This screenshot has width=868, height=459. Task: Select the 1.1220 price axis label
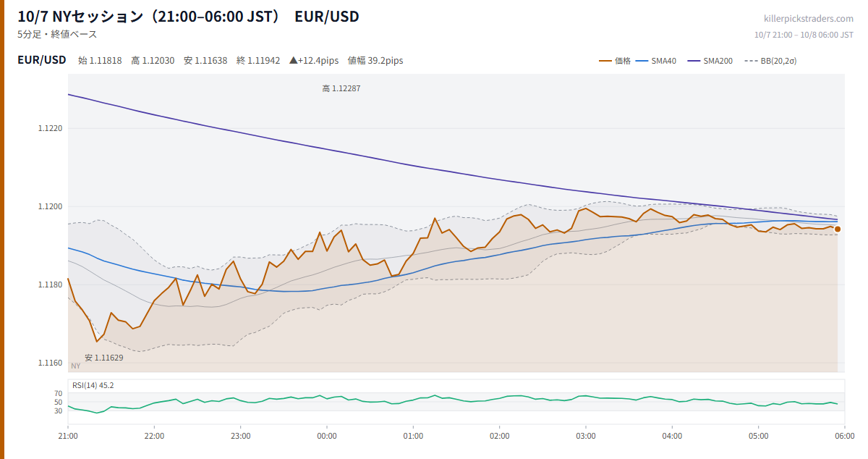click(51, 129)
